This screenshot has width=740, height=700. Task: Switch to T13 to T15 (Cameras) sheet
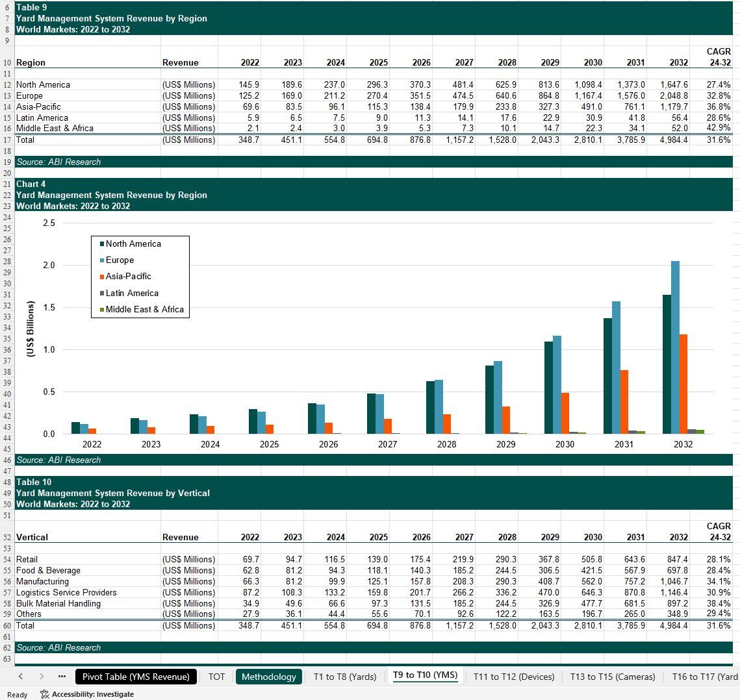[611, 677]
